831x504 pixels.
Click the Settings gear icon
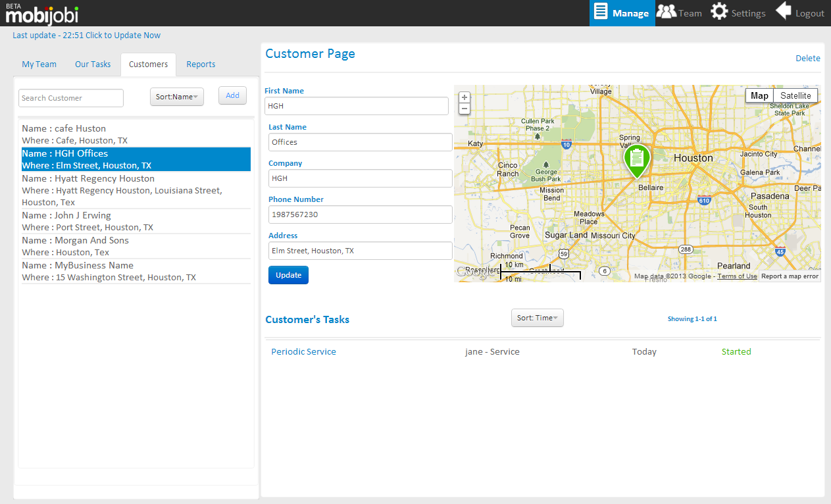coord(719,12)
